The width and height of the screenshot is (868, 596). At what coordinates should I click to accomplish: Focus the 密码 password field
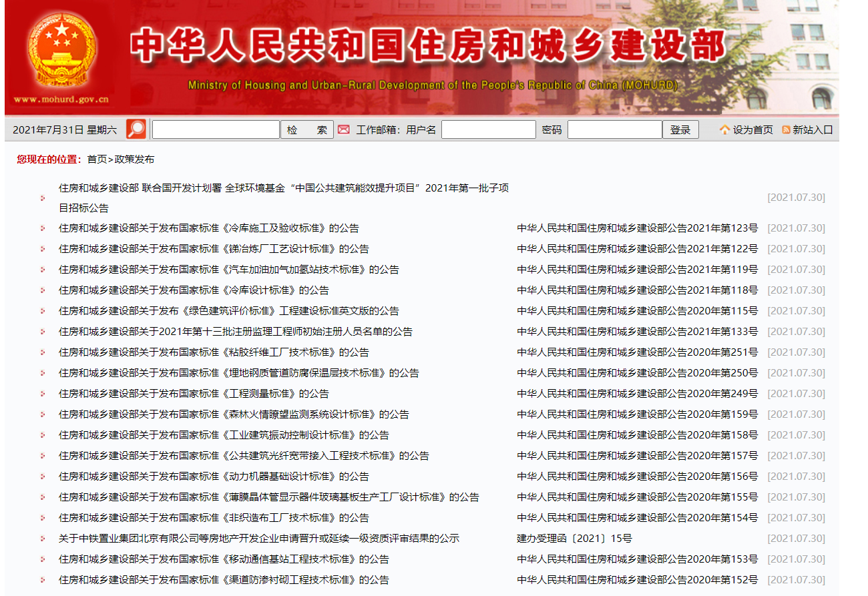click(615, 129)
